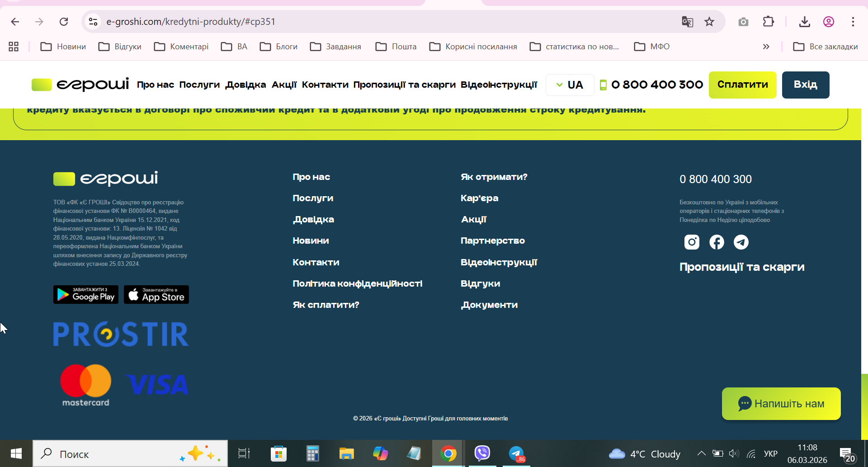Open the Google Translate page icon
This screenshot has height=467, width=868.
coord(687,22)
